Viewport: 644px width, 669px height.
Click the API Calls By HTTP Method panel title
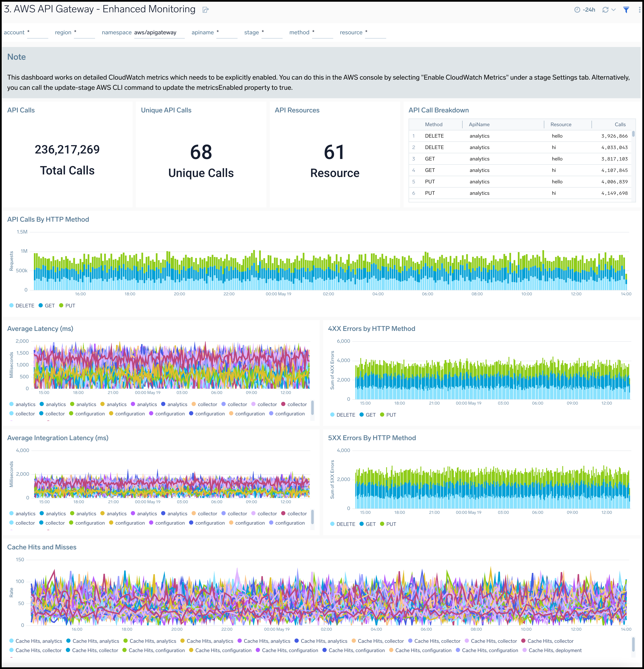click(x=48, y=220)
